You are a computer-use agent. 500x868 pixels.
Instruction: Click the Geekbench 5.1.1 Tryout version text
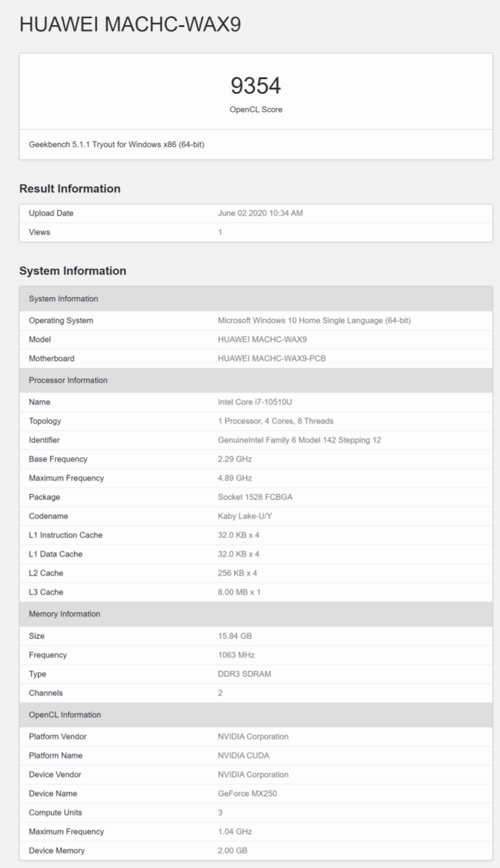point(116,145)
